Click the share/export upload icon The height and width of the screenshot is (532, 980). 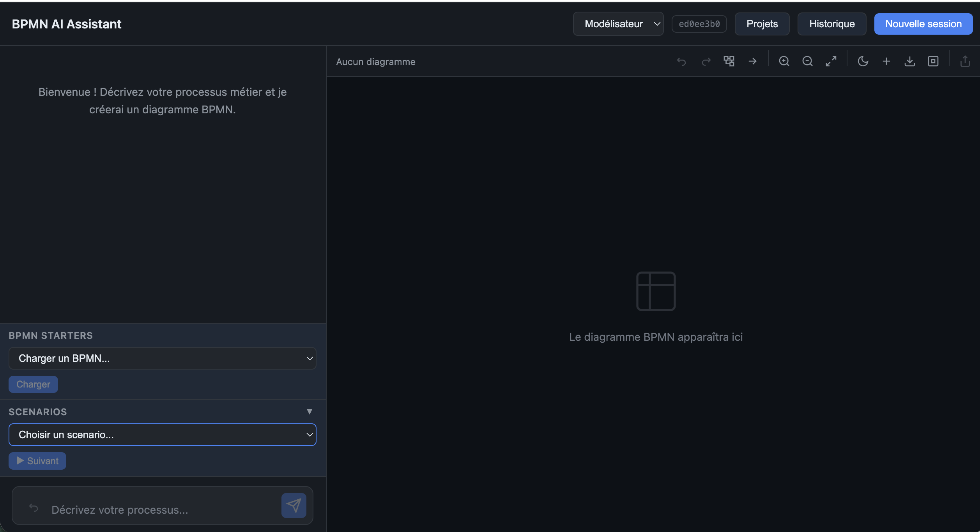[x=965, y=61]
